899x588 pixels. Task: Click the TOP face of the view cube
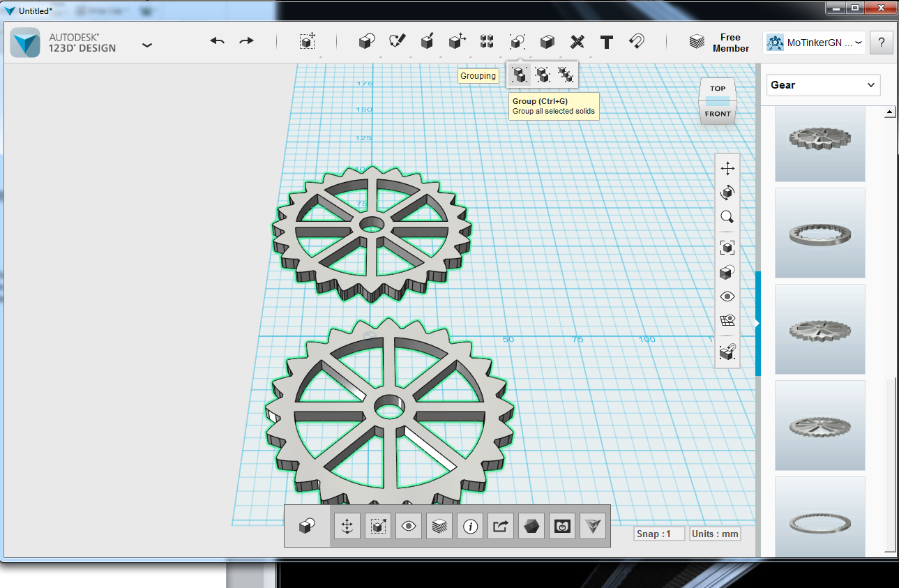tap(718, 89)
